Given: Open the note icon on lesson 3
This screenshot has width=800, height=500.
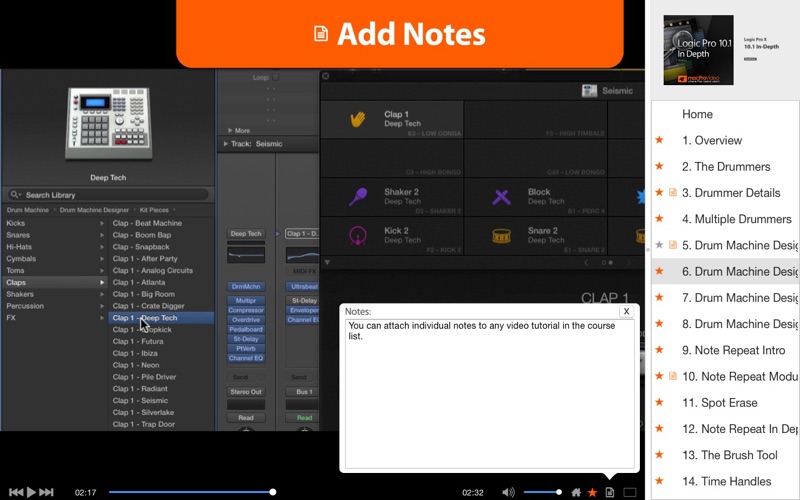Looking at the screenshot, I should click(x=673, y=192).
